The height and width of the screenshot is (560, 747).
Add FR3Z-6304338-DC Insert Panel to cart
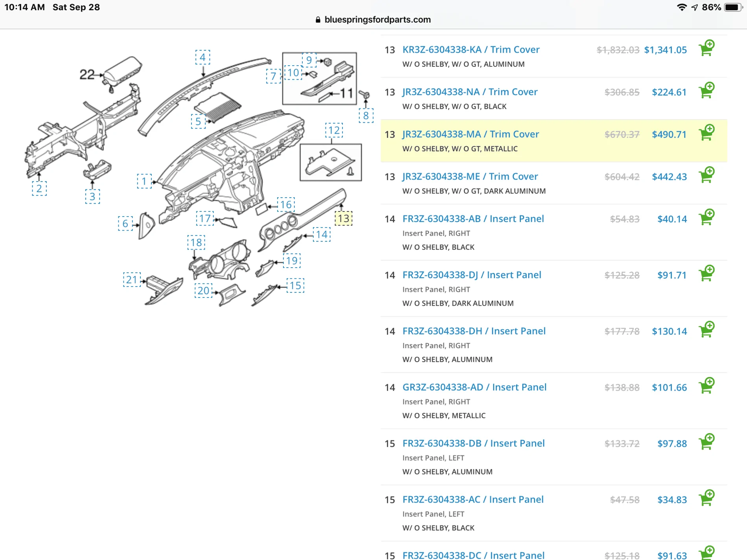click(x=707, y=553)
